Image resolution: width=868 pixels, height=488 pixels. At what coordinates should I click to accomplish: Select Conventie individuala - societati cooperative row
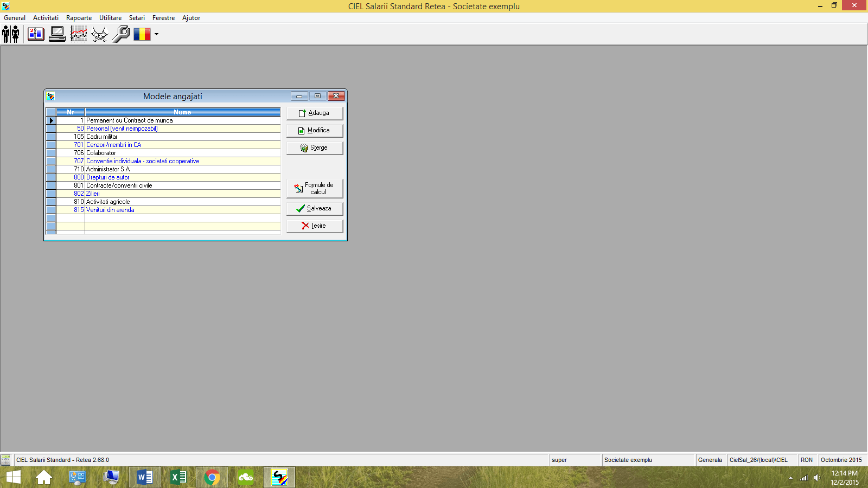(168, 161)
